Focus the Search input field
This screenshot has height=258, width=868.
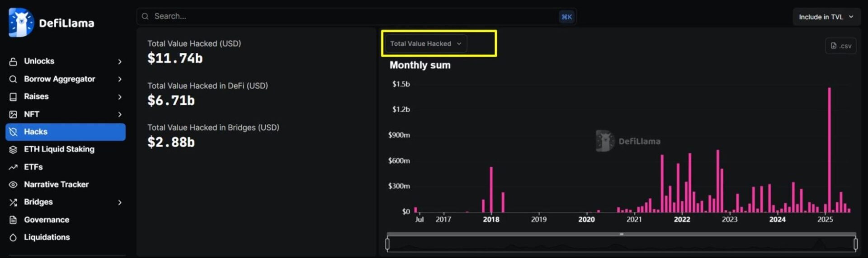point(356,16)
